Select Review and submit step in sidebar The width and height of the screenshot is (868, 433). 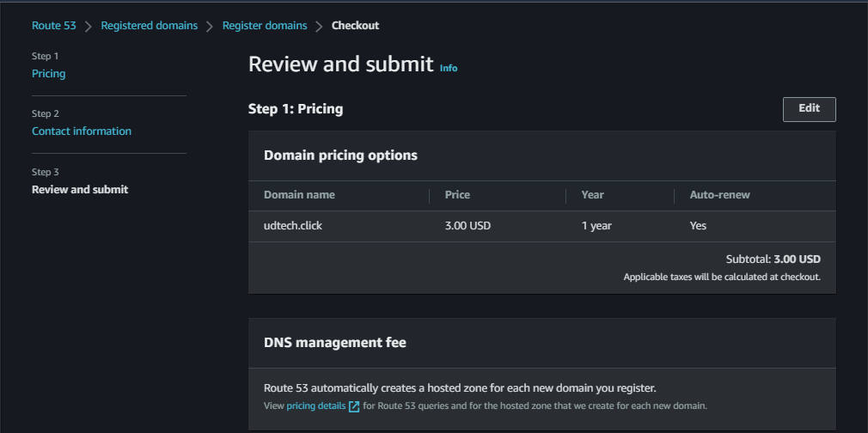(x=80, y=189)
